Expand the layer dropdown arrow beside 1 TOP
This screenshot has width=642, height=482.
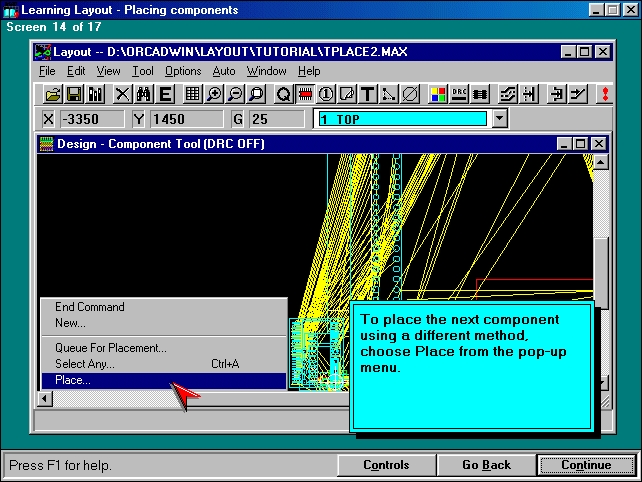click(x=500, y=119)
